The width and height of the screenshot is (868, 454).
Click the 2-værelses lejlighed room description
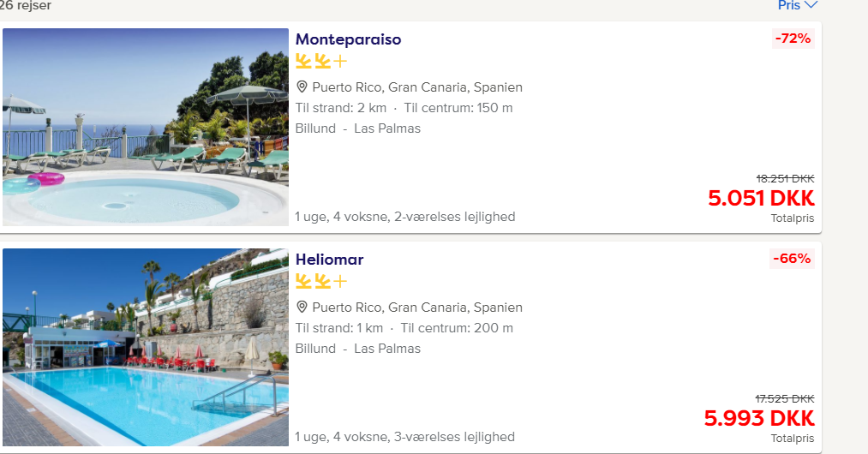454,217
